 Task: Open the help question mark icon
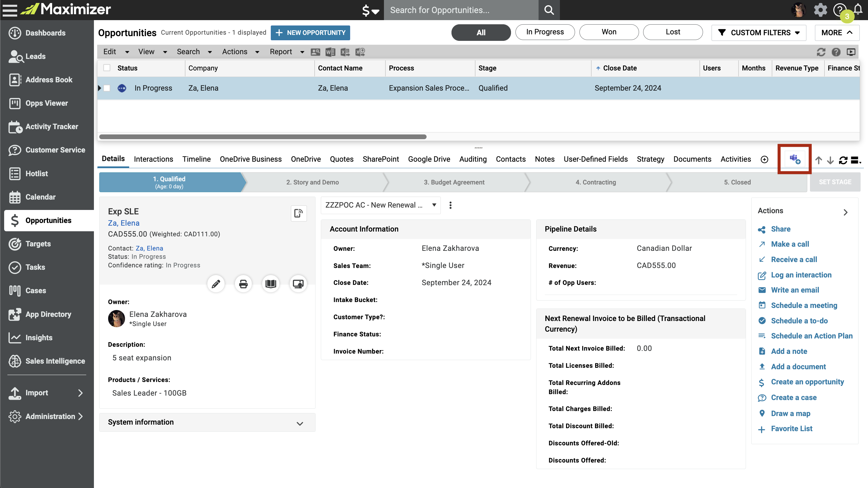(839, 10)
